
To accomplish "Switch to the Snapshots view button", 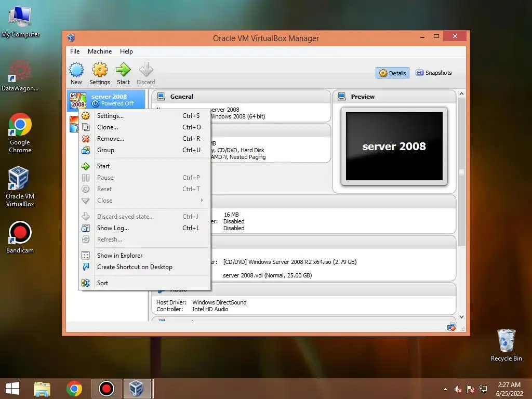I will tap(434, 73).
